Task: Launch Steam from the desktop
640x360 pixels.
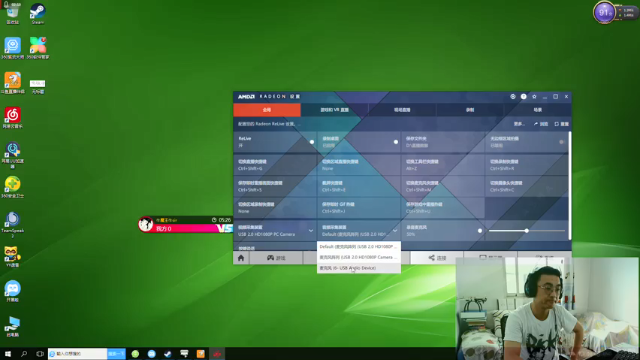Action: click(38, 14)
